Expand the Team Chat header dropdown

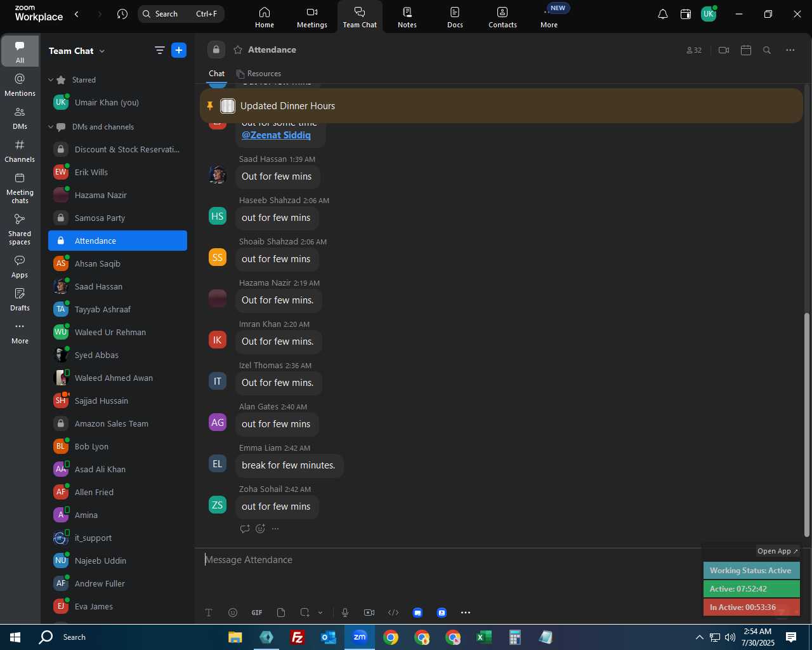click(102, 51)
